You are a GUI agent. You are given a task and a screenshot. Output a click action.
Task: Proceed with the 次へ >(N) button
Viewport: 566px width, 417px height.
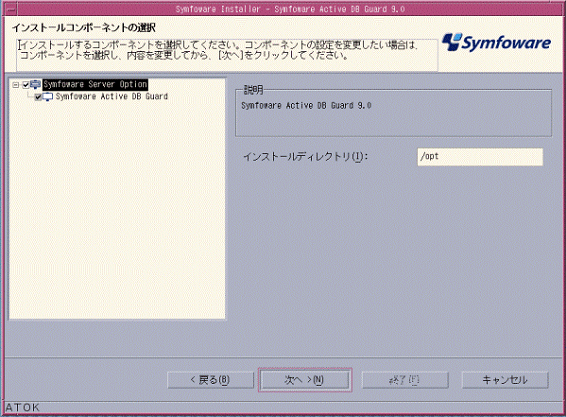pyautogui.click(x=305, y=380)
